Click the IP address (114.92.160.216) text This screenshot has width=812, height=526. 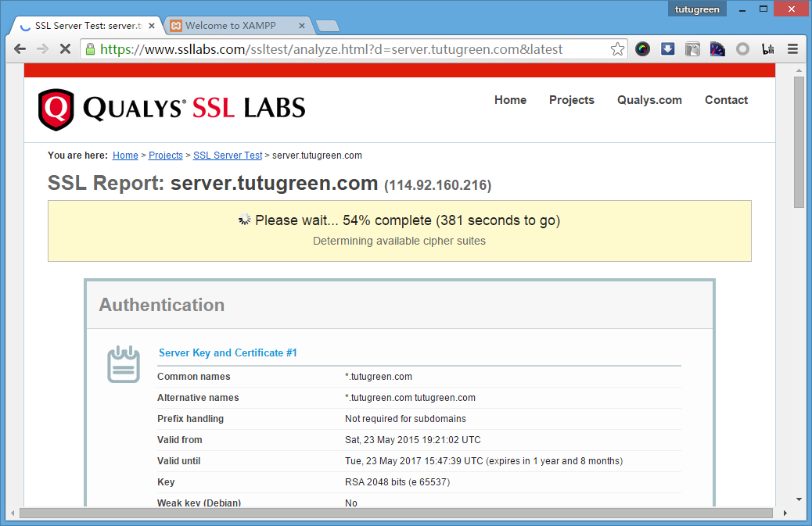(x=437, y=186)
